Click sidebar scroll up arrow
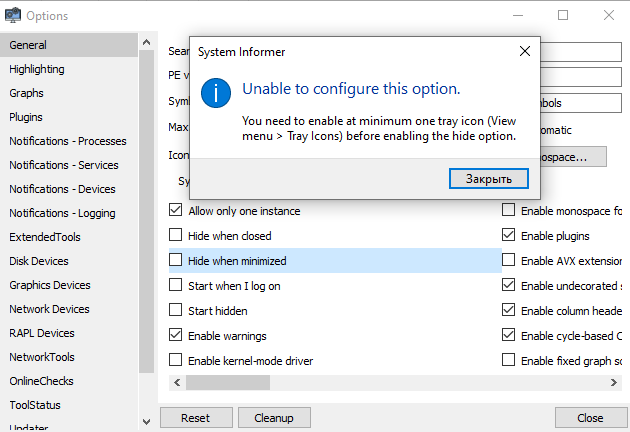 pyautogui.click(x=147, y=42)
